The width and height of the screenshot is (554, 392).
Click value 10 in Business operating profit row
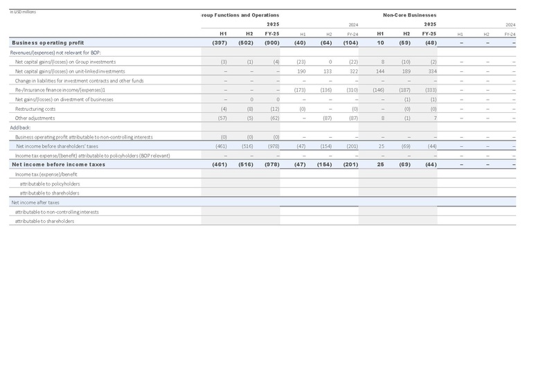pyautogui.click(x=380, y=43)
